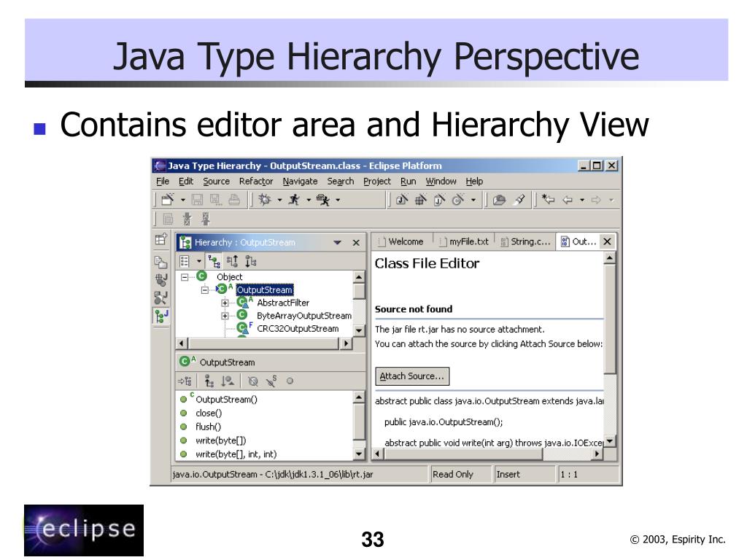Open the Navigate menu
This screenshot has height=560, width=747.
point(300,182)
